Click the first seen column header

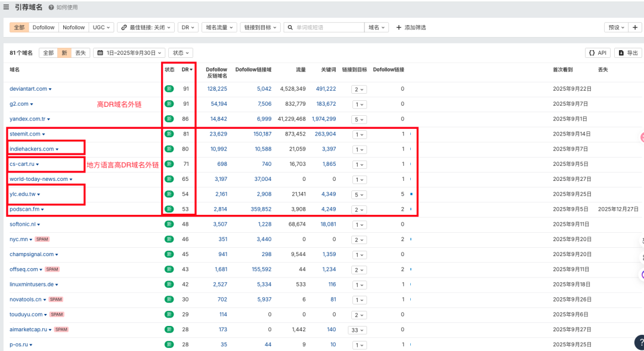tap(563, 70)
